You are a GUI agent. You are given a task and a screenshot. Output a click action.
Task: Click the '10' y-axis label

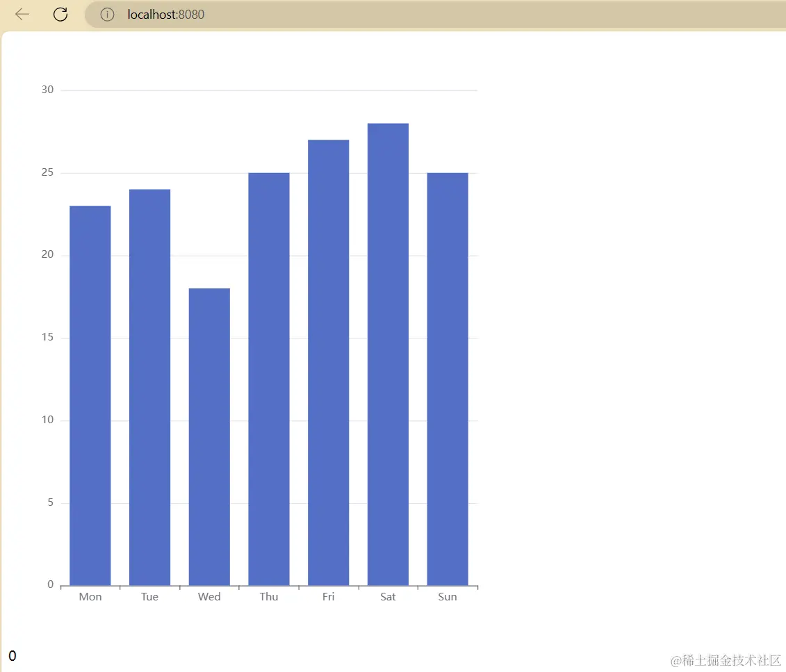point(47,420)
